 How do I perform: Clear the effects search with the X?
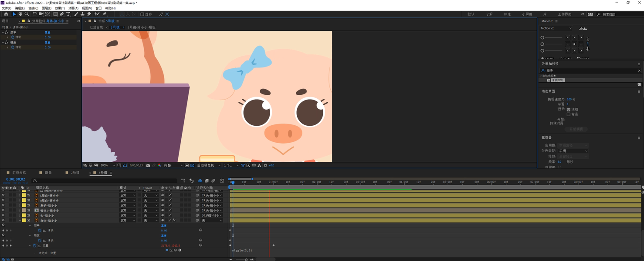[639, 70]
